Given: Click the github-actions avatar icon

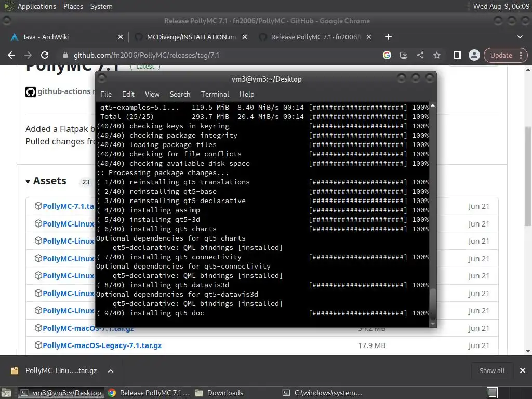Looking at the screenshot, I should 31,91.
